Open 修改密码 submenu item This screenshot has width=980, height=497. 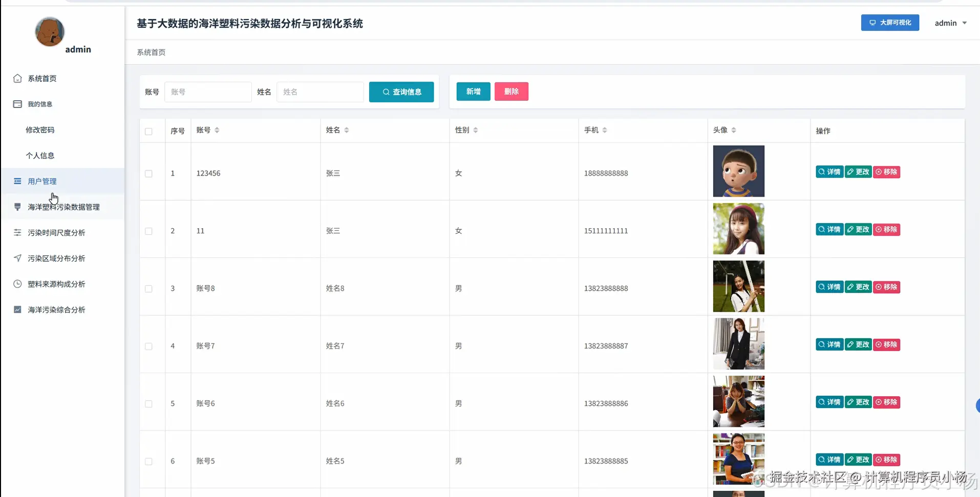[x=62, y=130]
